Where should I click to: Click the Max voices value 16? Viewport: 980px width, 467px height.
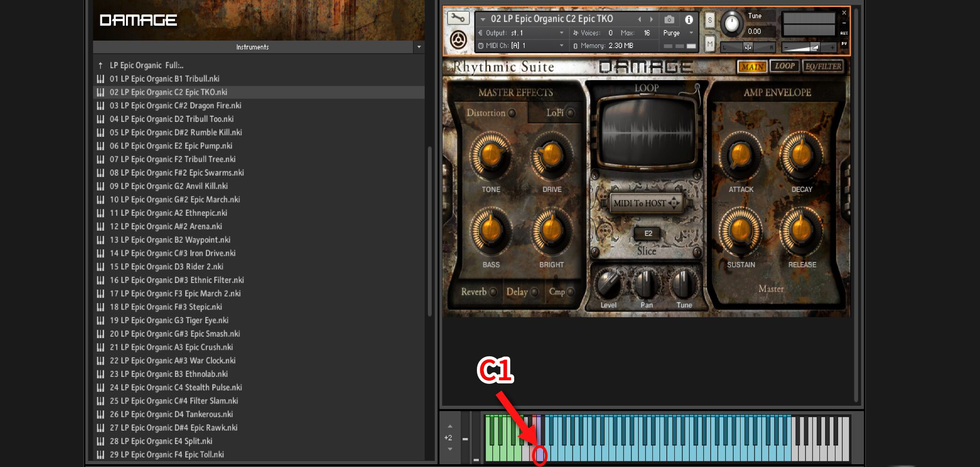click(647, 33)
